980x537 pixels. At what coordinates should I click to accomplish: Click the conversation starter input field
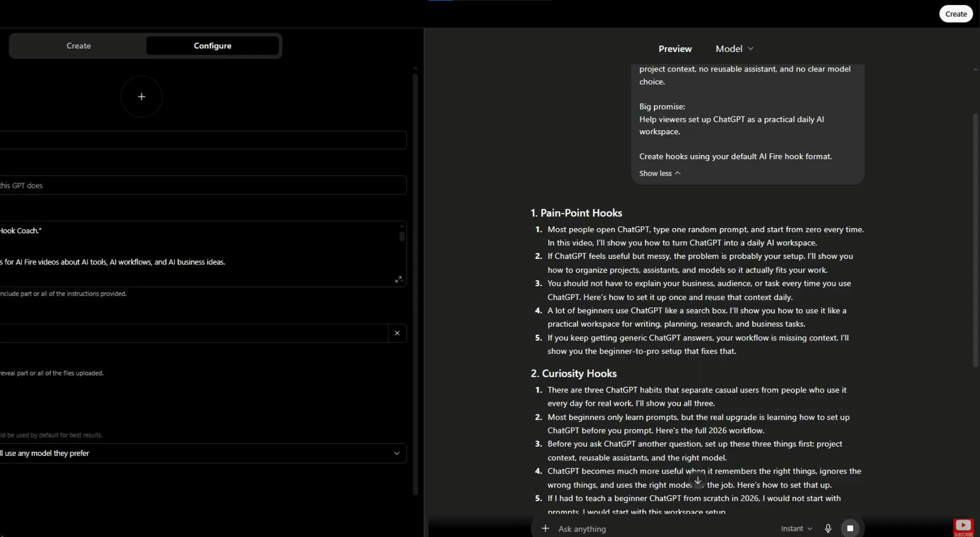tap(194, 333)
